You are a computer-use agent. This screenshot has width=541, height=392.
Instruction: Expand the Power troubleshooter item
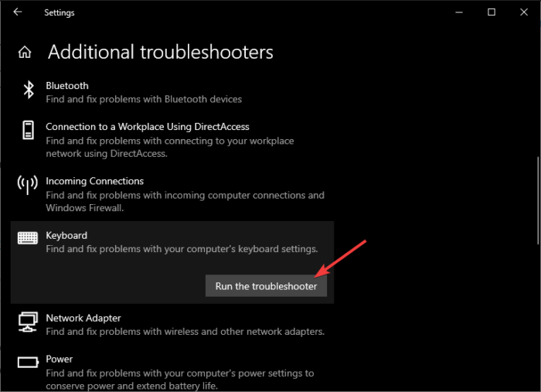click(60, 359)
